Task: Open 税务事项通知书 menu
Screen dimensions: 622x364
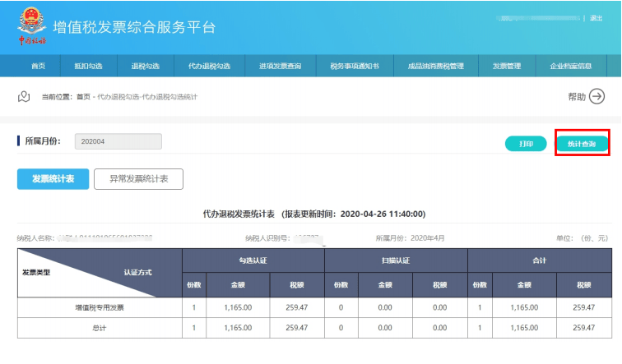Action: [354, 66]
